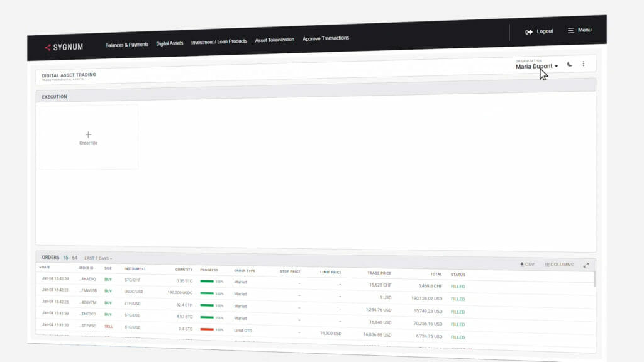Viewport: 644px width, 362px height.
Task: Select the order with ID ..SP7WSC
Action: tap(88, 326)
